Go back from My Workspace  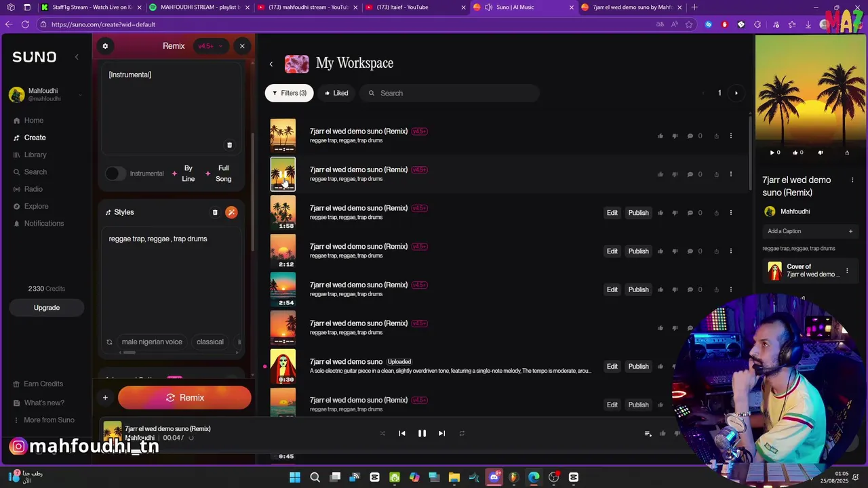[x=271, y=64]
